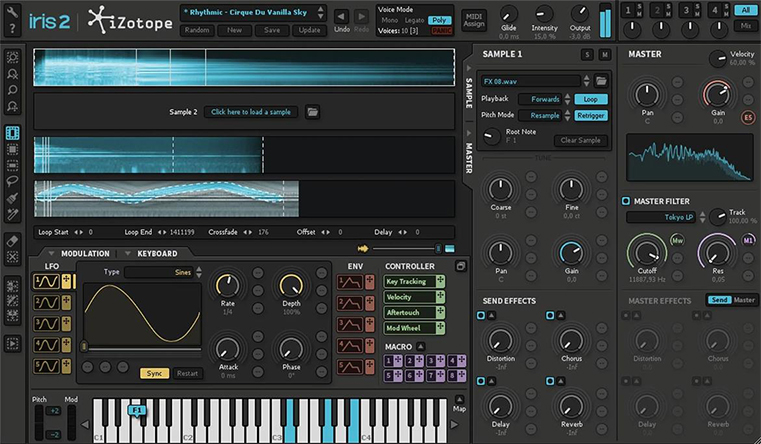
Task: Solo Sample 1 with S button
Action: coord(587,55)
